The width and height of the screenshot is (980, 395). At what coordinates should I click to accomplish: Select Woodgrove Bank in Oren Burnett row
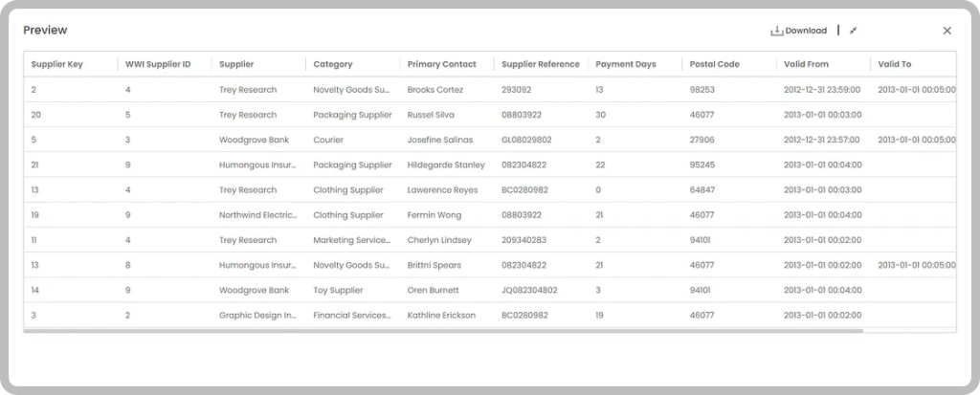(x=254, y=290)
